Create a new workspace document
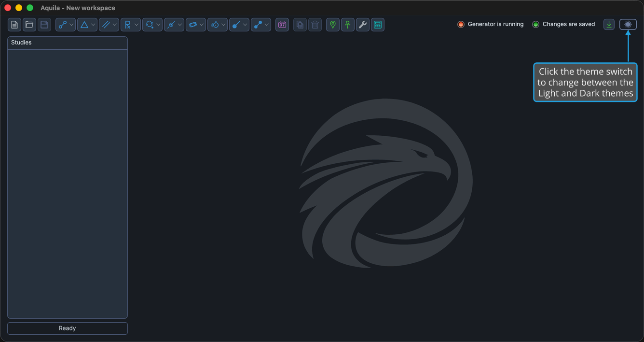644x342 pixels. pyautogui.click(x=14, y=25)
